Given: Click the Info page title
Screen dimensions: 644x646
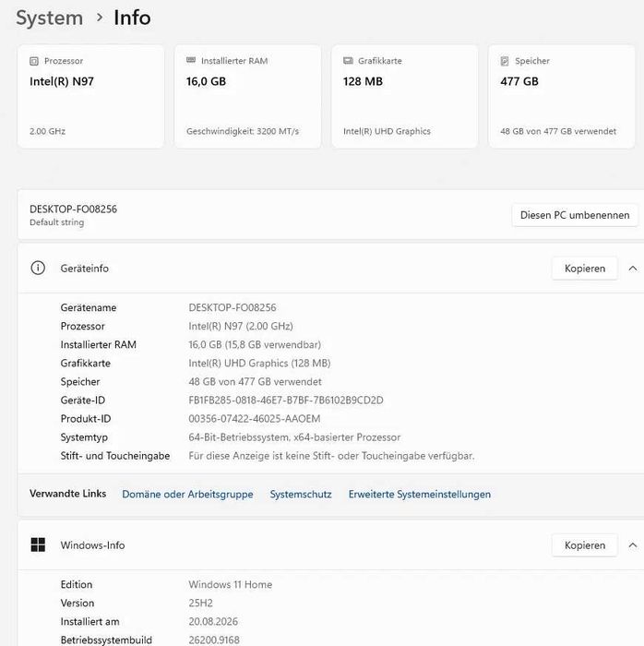Looking at the screenshot, I should tap(132, 18).
